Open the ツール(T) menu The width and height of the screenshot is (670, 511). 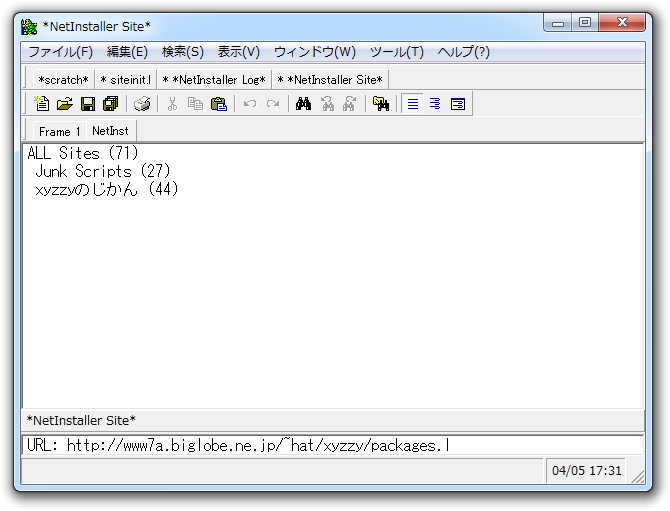point(397,52)
